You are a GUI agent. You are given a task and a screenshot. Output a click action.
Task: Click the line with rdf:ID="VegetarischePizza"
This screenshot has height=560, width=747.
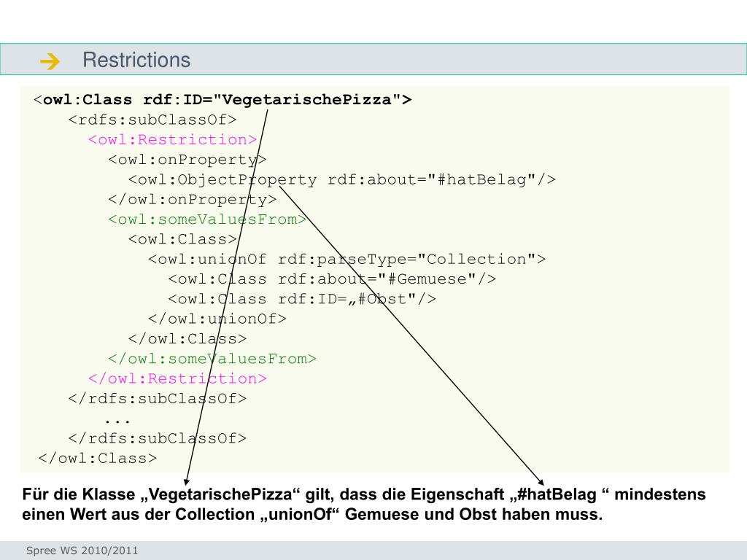click(x=222, y=99)
